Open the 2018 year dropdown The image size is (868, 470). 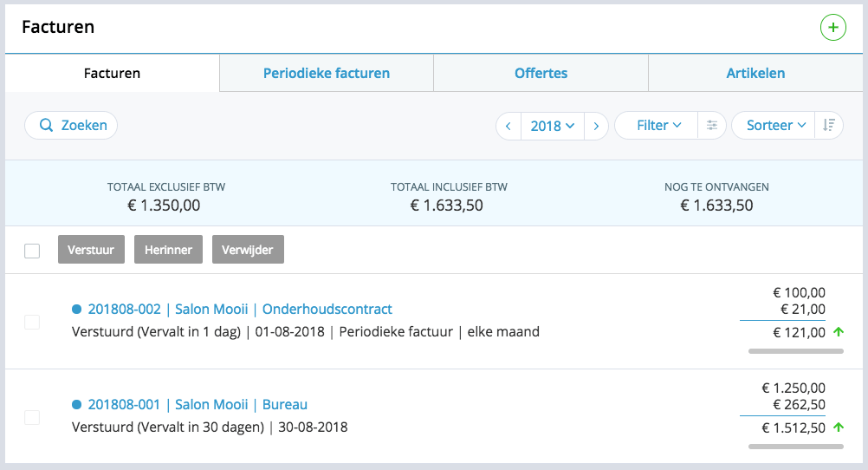552,126
